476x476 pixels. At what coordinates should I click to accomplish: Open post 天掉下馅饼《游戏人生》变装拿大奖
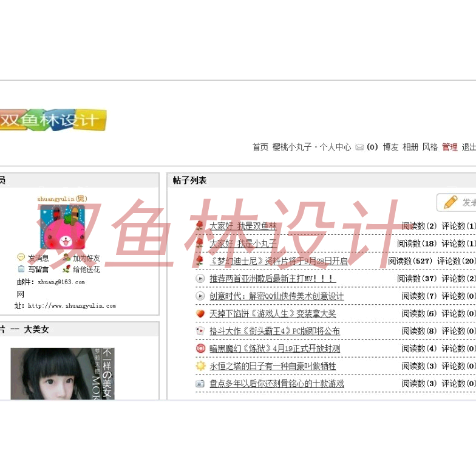[x=273, y=313]
